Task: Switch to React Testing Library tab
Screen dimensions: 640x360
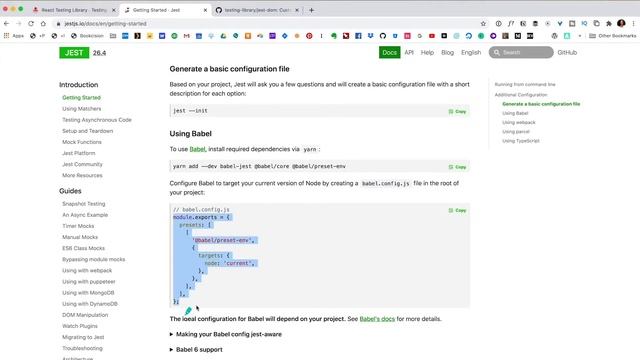Action: click(x=74, y=10)
